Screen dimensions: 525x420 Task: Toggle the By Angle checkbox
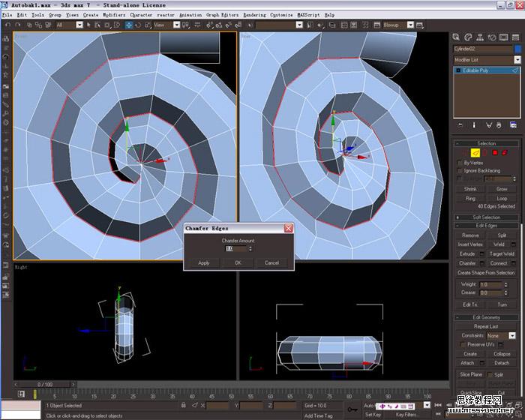(460, 178)
